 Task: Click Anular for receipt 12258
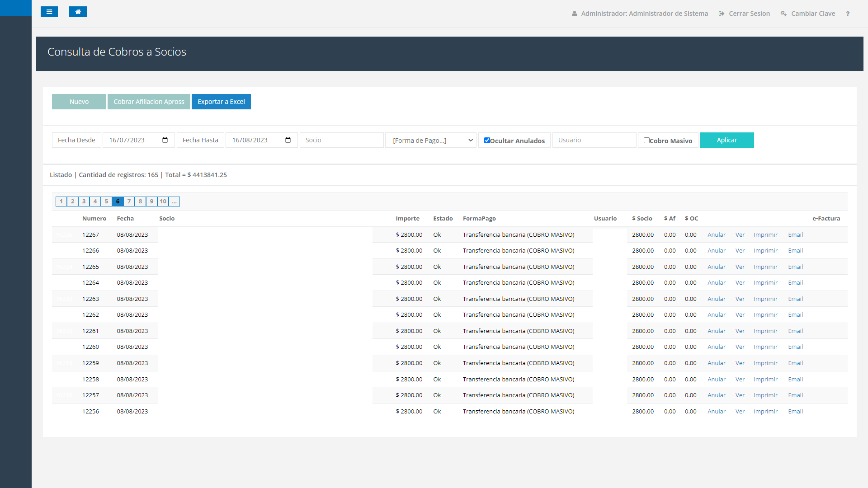click(716, 379)
